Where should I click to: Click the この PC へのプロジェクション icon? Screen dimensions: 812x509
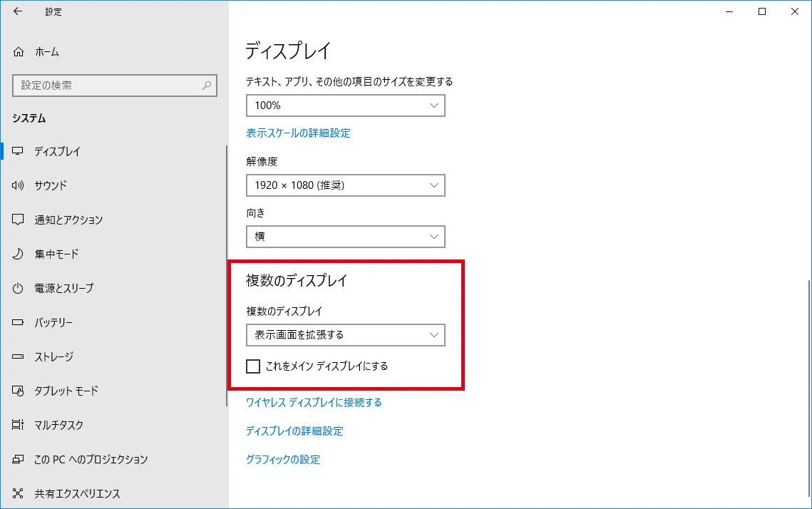click(x=18, y=459)
